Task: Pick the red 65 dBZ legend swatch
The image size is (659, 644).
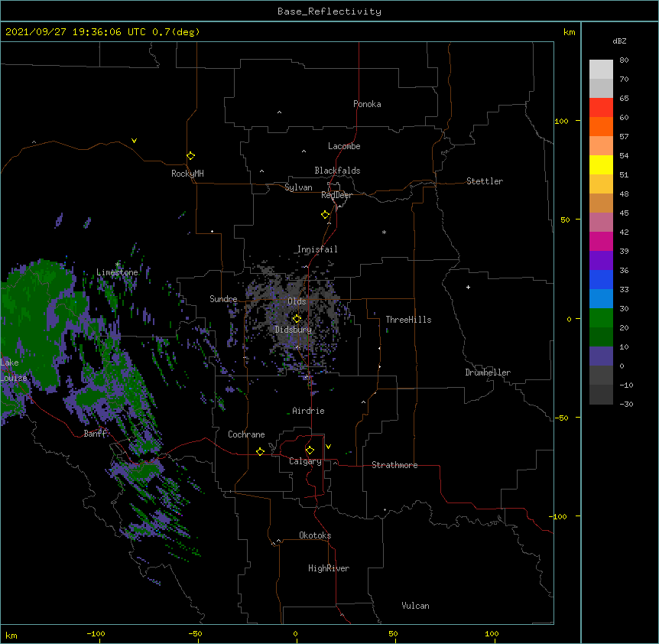Action: click(601, 108)
